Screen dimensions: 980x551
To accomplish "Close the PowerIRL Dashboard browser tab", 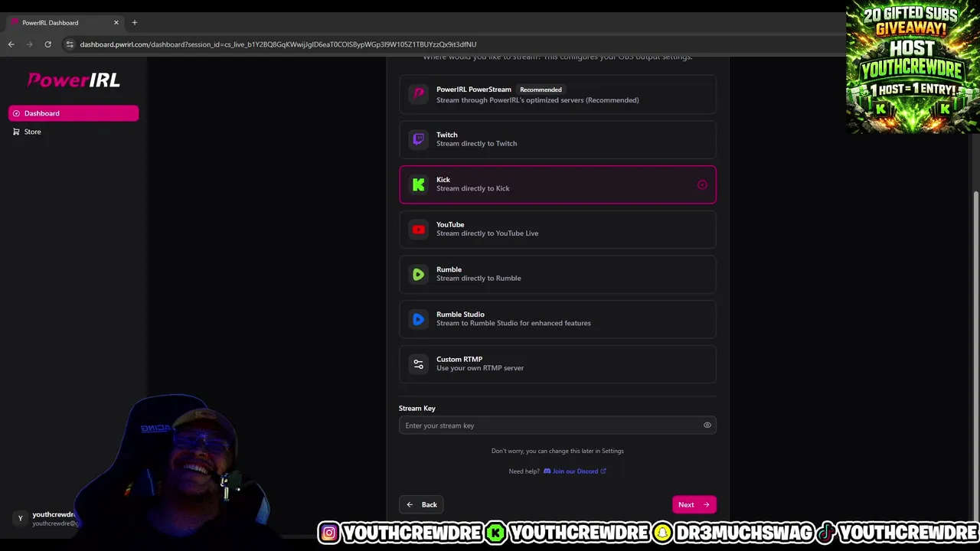I will [x=116, y=23].
